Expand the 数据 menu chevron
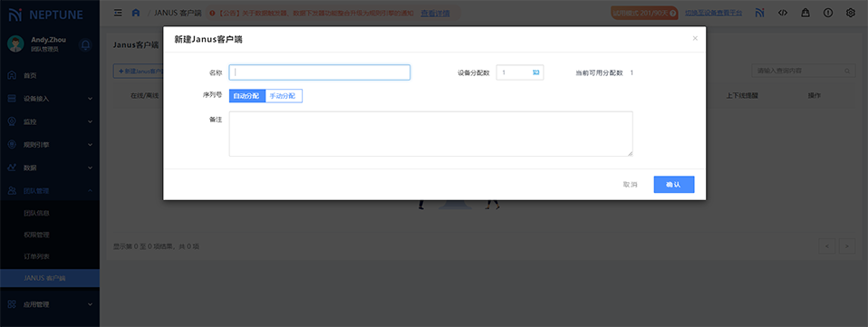The height and width of the screenshot is (327, 868). click(91, 167)
